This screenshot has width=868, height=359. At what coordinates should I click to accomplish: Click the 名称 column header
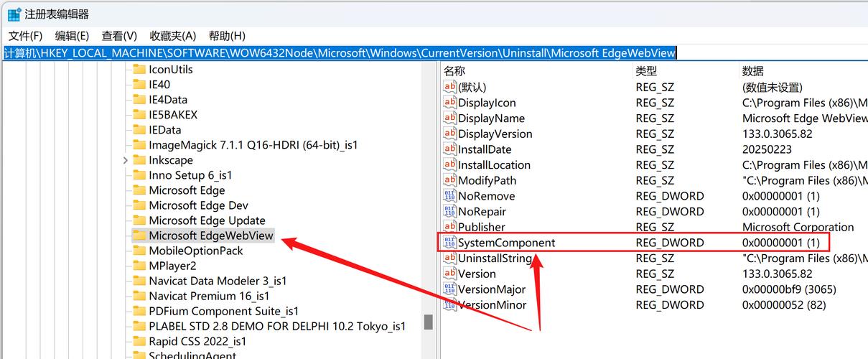tap(454, 71)
